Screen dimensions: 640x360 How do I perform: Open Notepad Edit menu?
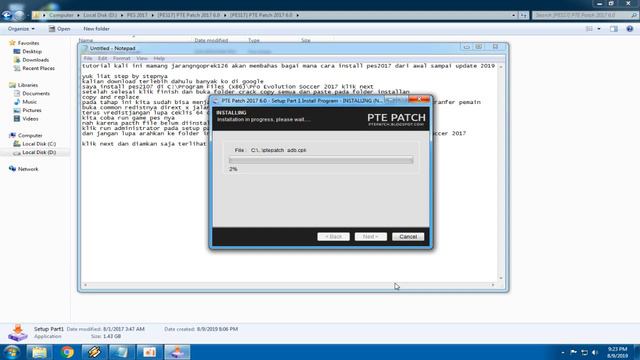[x=102, y=58]
